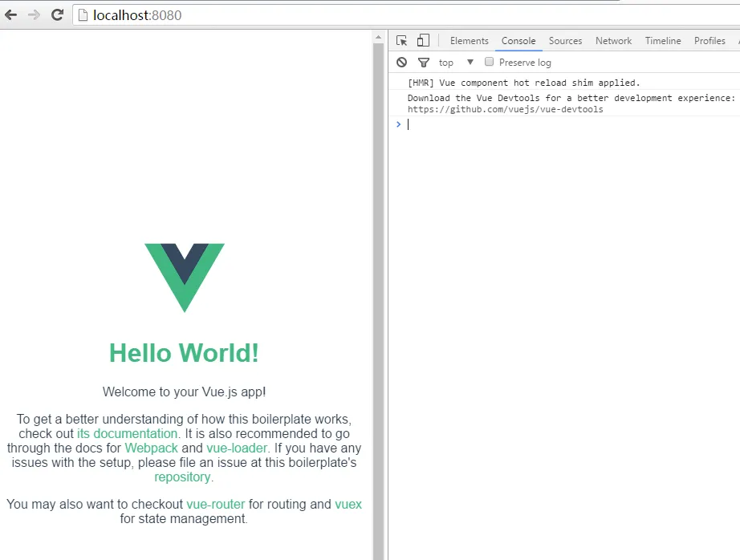Focus the localhost:8080 address bar
740x560 pixels.
[x=406, y=15]
